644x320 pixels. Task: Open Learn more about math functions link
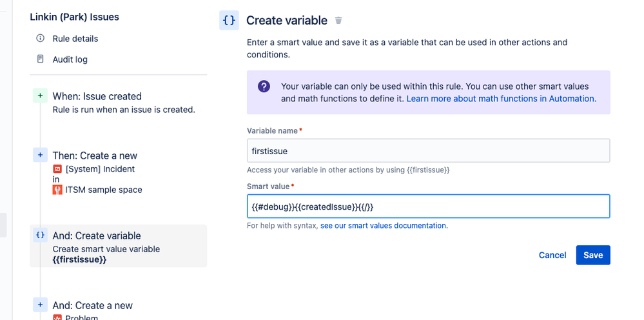501,99
